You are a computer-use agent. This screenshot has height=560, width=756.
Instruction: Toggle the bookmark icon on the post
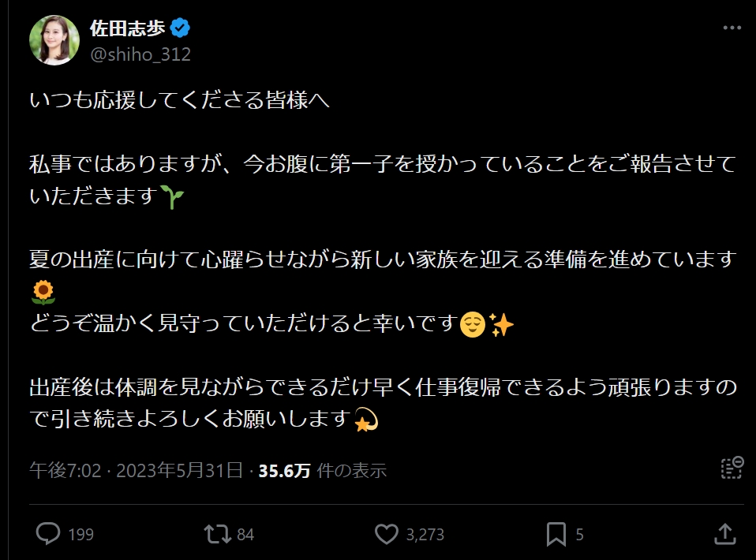(556, 534)
